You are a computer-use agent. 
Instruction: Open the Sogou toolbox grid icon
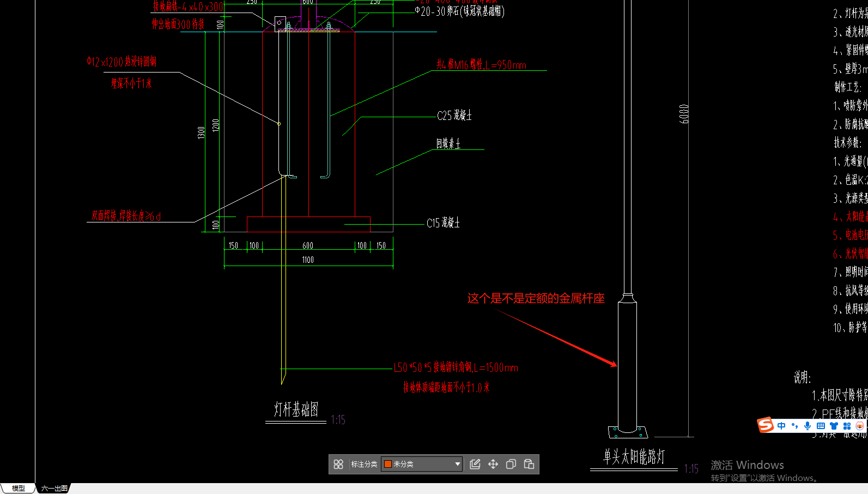click(847, 426)
